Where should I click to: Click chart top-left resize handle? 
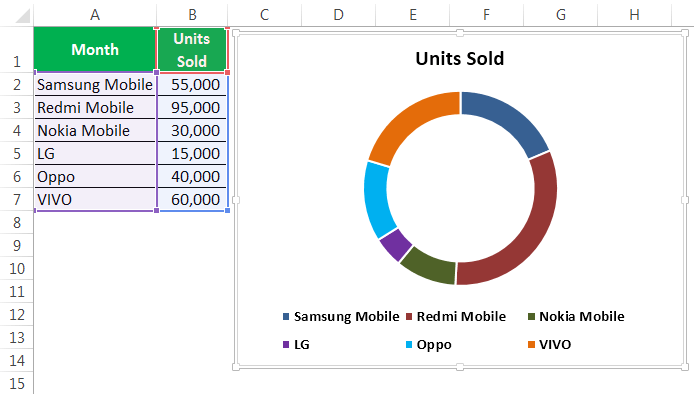coord(236,33)
